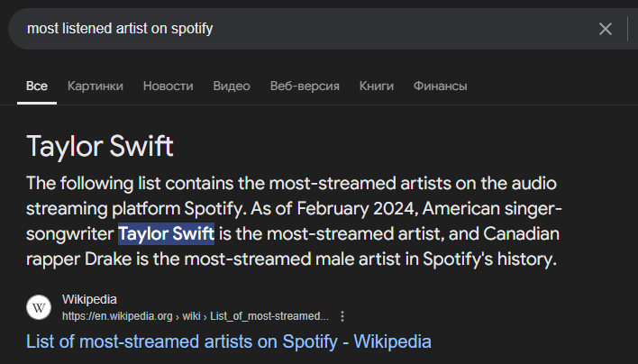Clear the search query with the X icon
The height and width of the screenshot is (364, 638).
point(606,29)
